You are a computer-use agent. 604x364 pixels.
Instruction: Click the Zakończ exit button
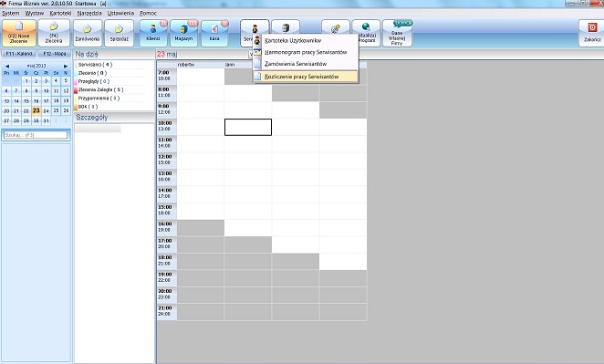point(591,33)
